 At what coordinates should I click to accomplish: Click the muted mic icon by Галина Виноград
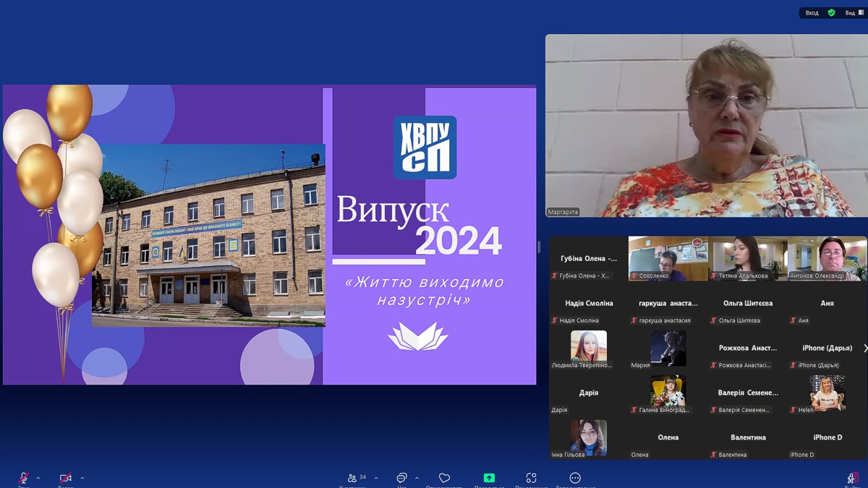coord(634,410)
